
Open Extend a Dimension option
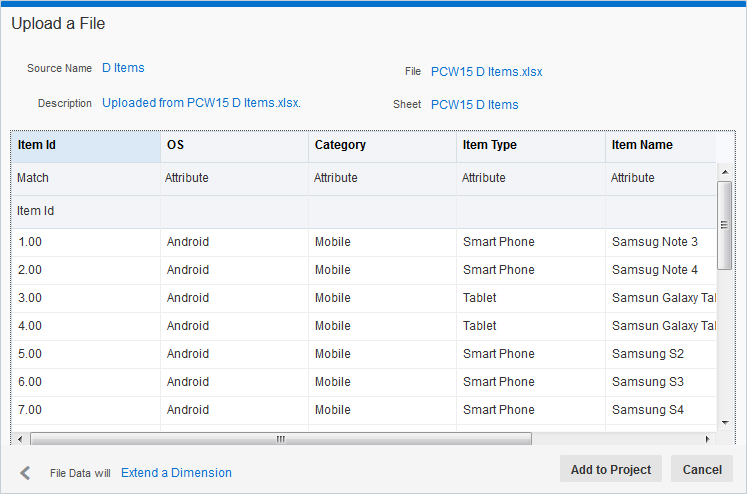[x=176, y=473]
